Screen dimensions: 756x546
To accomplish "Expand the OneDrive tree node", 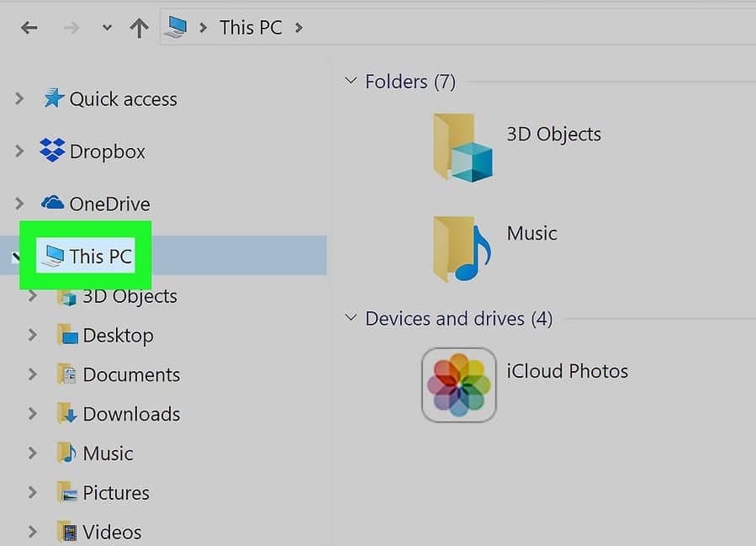I will [x=19, y=204].
